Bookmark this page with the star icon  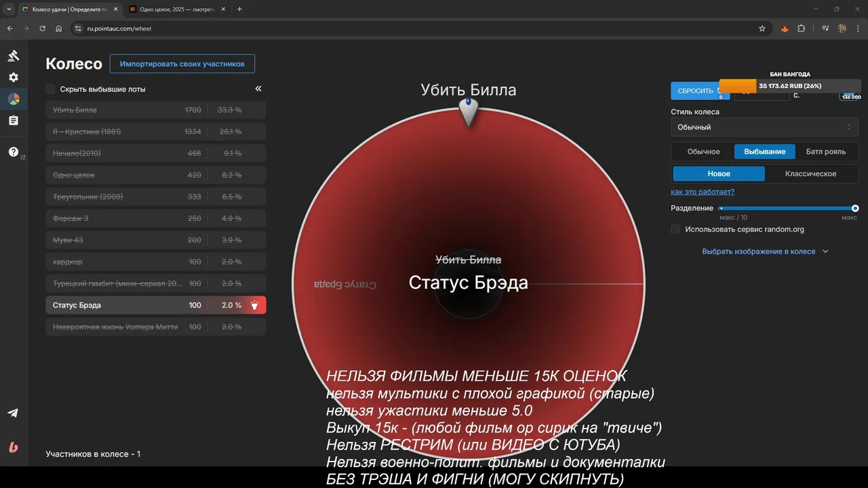pos(762,28)
